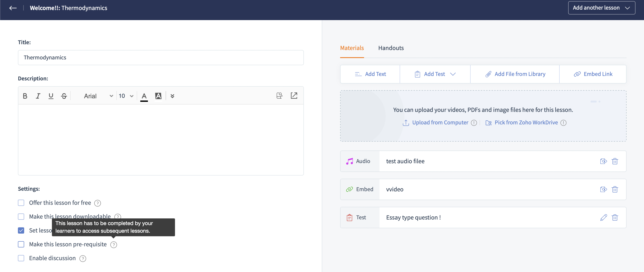Apply italic formatting in description toolbar
The height and width of the screenshot is (272, 644).
(38, 96)
